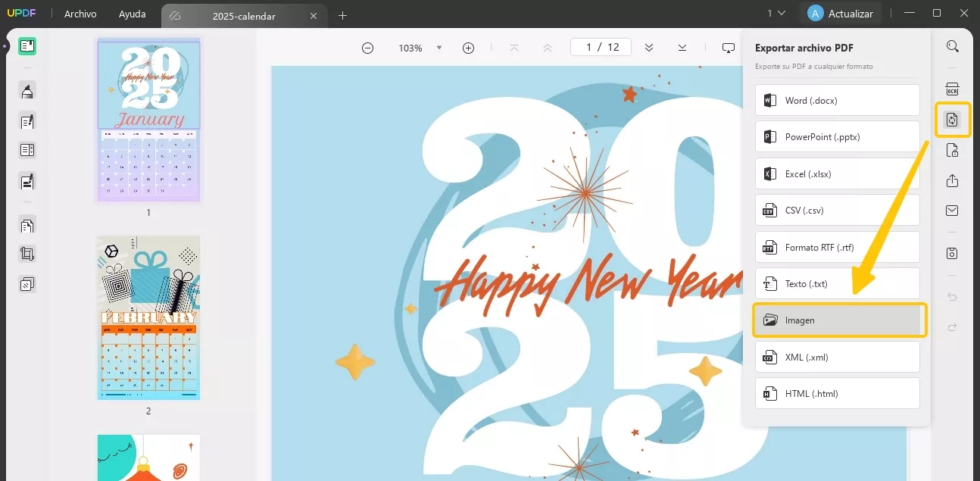Screen dimensions: 980x481
Task: Open the Batch pages tool in sidebar
Action: pos(27,225)
